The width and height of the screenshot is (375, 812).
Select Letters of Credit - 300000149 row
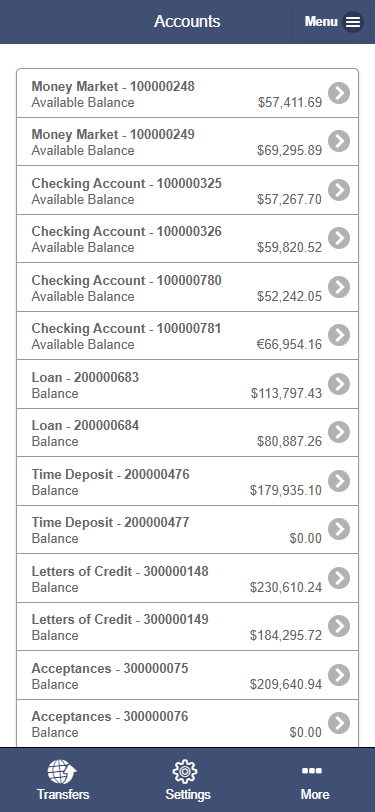pyautogui.click(x=188, y=627)
